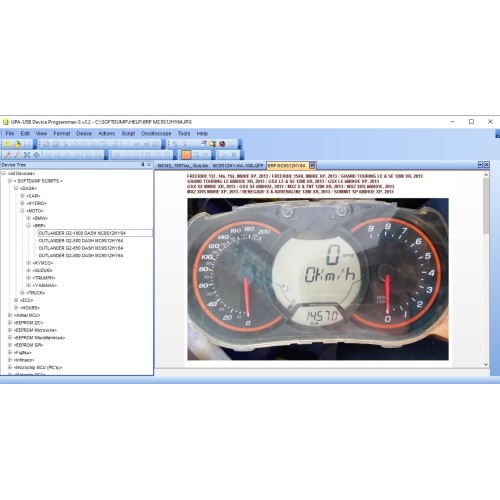Screen dimensions: 500x500
Task: Click the green left arrow icon
Action: (x=36, y=155)
